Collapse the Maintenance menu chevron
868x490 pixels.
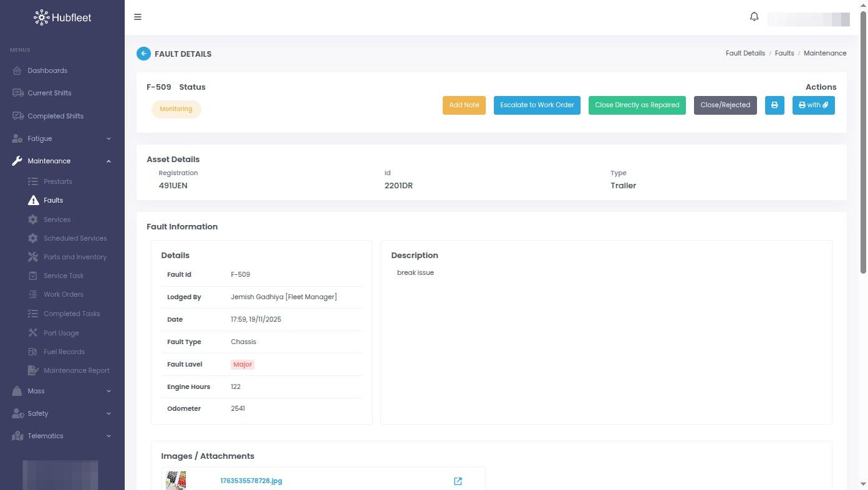(x=109, y=161)
